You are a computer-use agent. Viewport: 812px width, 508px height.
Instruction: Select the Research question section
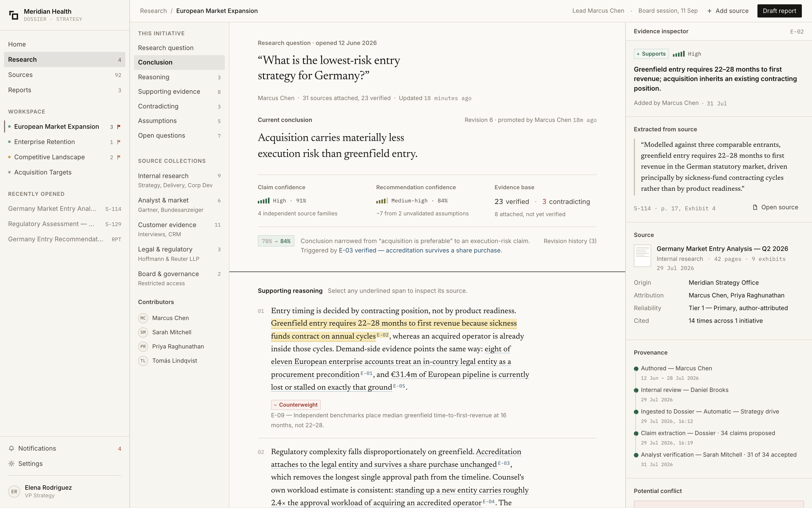[x=179, y=48]
